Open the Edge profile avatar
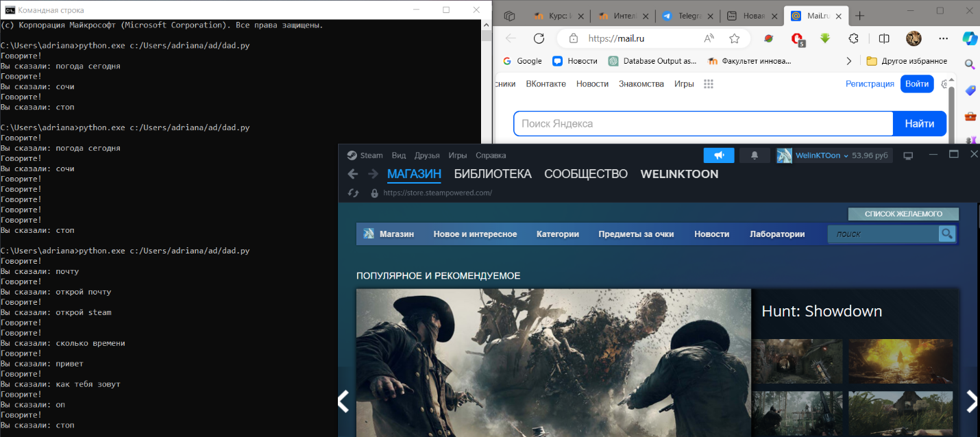The height and width of the screenshot is (437, 980). pyautogui.click(x=914, y=38)
